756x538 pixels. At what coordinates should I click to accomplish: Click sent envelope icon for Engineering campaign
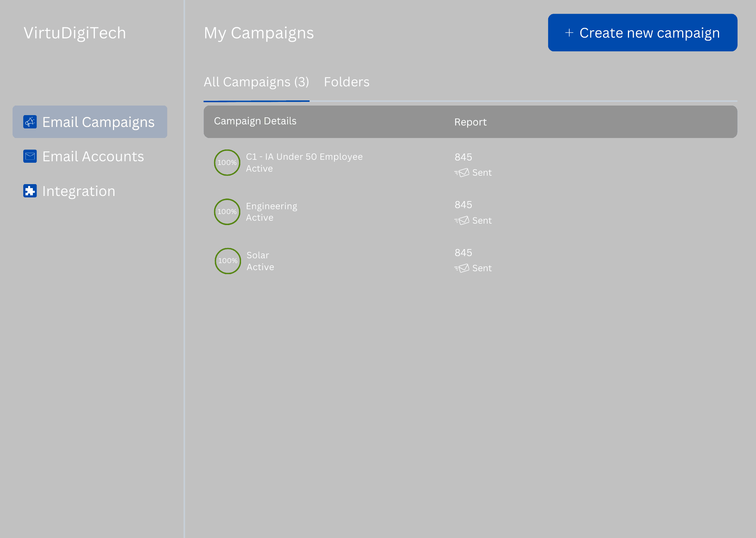(462, 221)
